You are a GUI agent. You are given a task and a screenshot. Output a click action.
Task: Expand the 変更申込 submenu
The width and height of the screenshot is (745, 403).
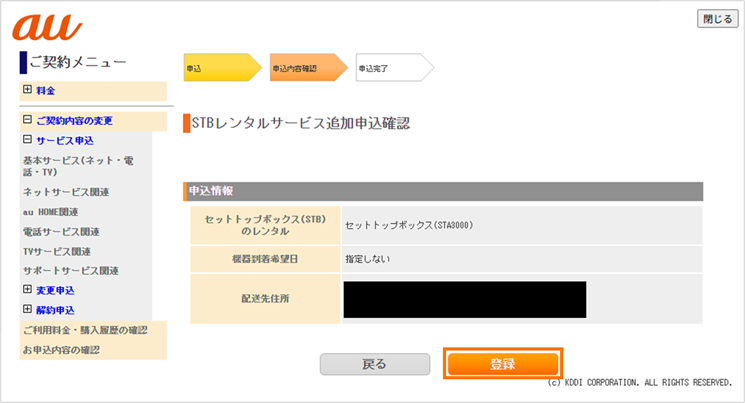27,290
